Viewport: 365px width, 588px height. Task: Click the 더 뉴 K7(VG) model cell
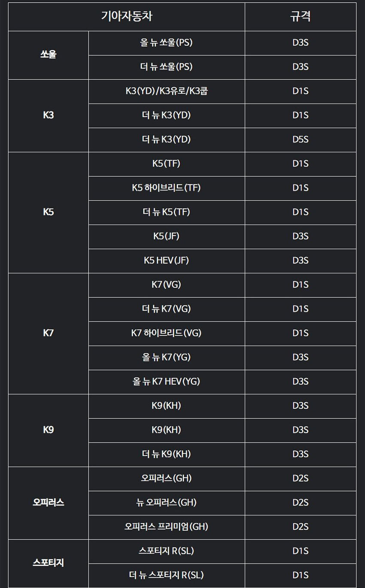coord(166,309)
